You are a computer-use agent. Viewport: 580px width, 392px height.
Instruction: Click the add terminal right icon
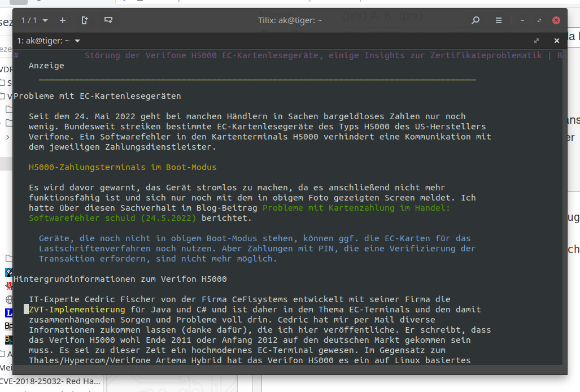(85, 20)
